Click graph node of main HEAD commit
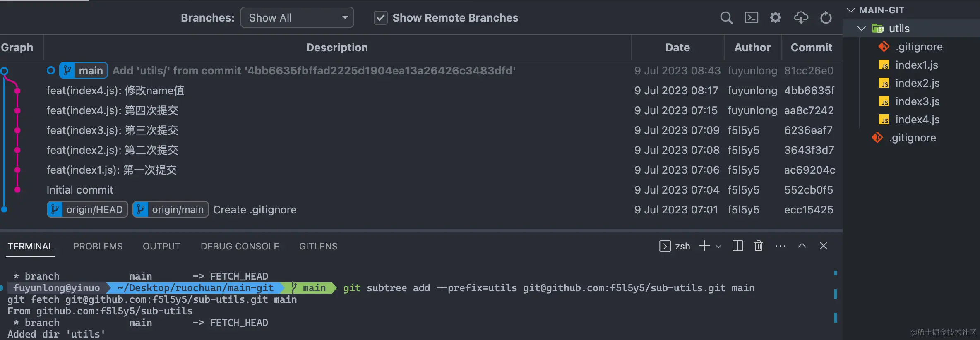The image size is (980, 340). 4,71
